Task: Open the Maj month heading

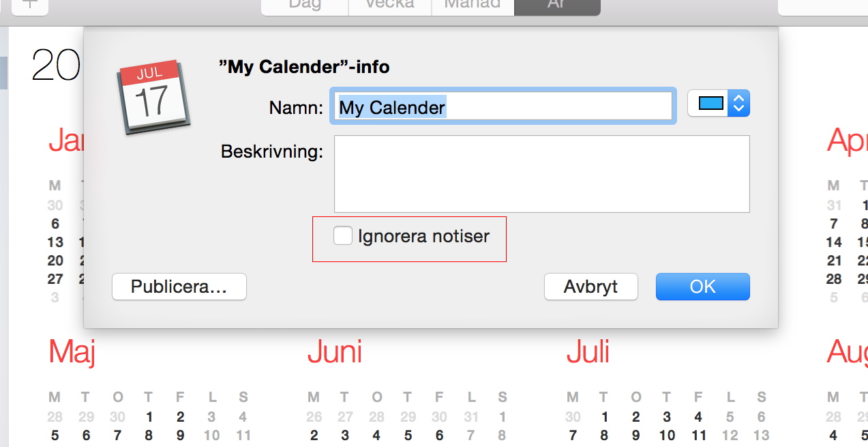Action: coord(72,352)
